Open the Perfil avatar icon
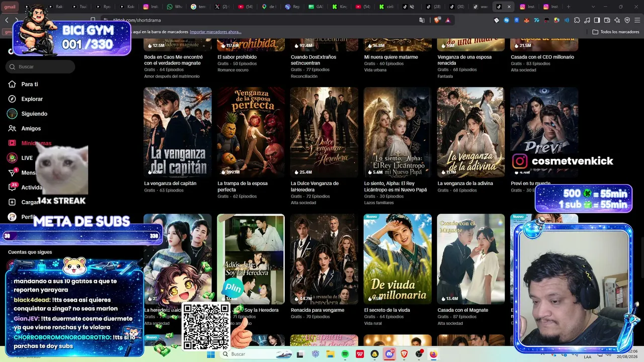This screenshot has height=362, width=644. (12, 217)
